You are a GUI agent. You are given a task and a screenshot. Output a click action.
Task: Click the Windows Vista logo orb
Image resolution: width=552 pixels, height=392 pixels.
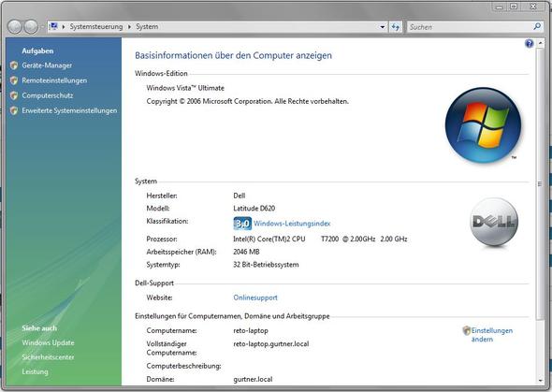pyautogui.click(x=483, y=125)
